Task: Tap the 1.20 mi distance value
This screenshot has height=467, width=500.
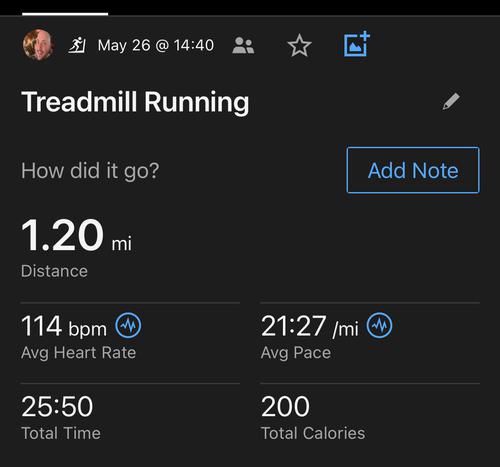Action: 76,235
